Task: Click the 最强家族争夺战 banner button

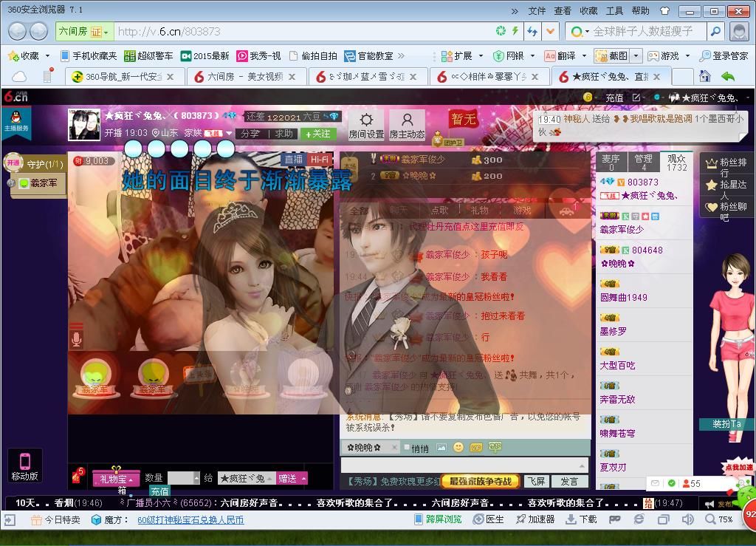Action: pos(481,481)
